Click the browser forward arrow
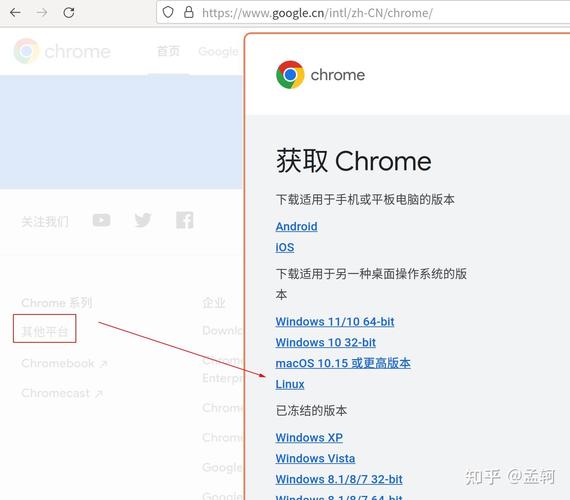This screenshot has width=570, height=500. click(42, 13)
